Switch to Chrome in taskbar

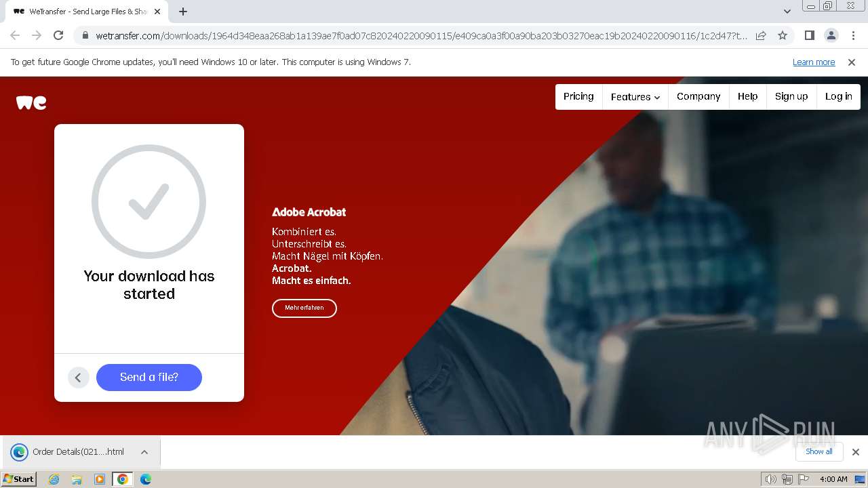tap(123, 479)
